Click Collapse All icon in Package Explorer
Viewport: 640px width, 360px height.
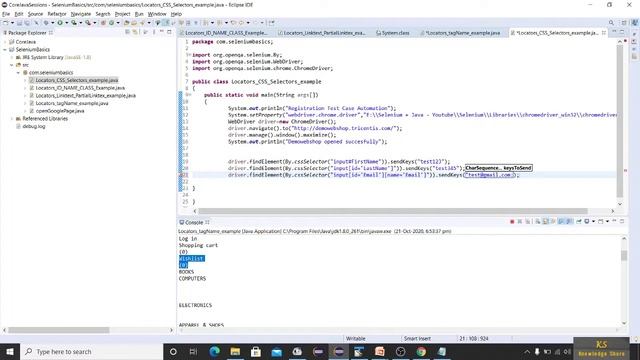127,32
